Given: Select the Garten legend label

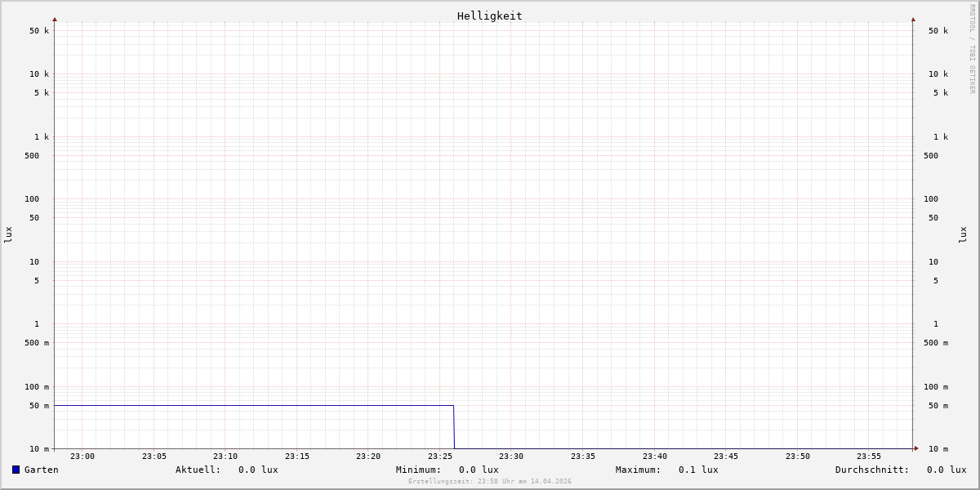Looking at the screenshot, I should (42, 470).
